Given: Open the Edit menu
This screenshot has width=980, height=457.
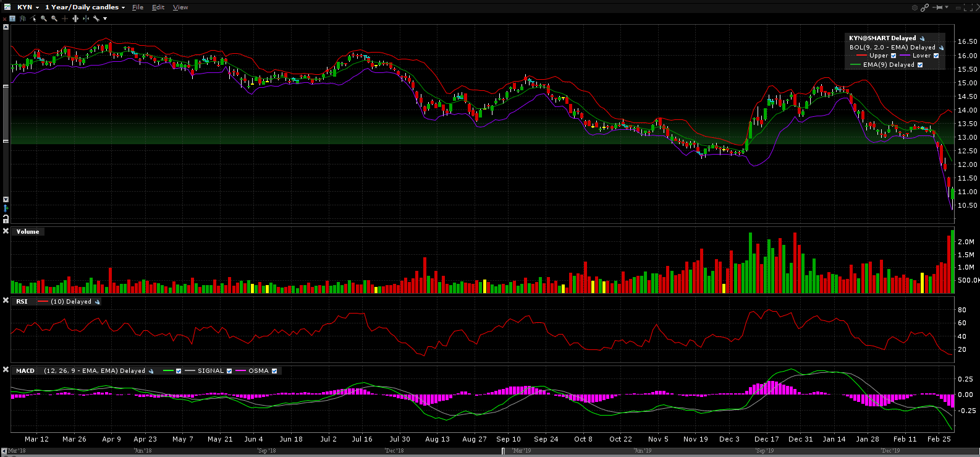Looking at the screenshot, I should click(x=158, y=7).
